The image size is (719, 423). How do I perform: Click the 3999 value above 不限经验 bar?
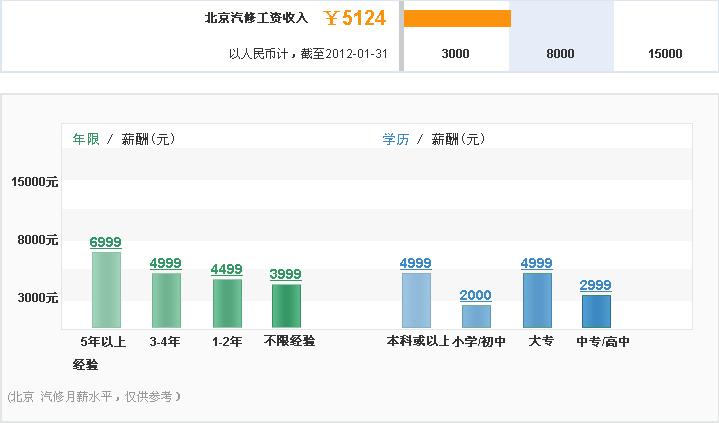pos(285,274)
